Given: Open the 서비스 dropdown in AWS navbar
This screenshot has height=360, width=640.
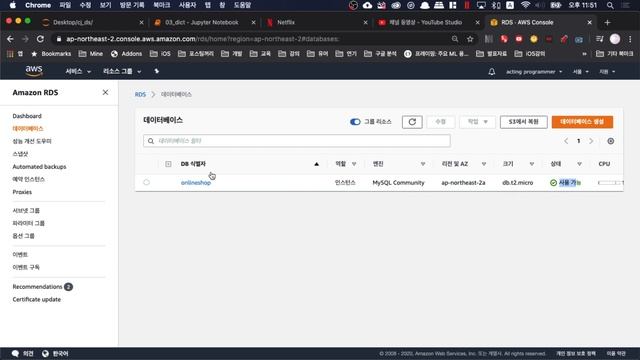Looking at the screenshot, I should coord(78,71).
